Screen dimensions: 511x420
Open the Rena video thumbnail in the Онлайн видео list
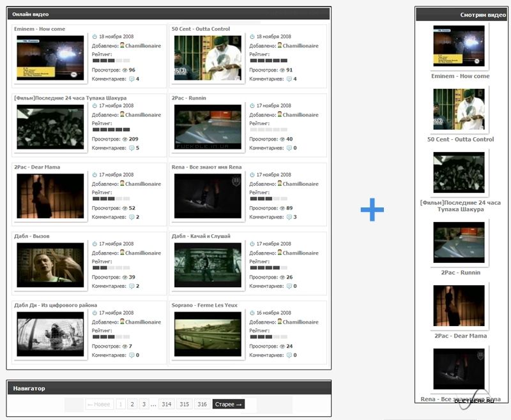pyautogui.click(x=208, y=196)
